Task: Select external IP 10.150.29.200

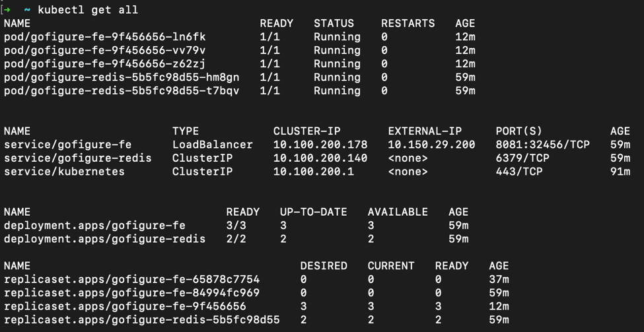Action: point(431,145)
